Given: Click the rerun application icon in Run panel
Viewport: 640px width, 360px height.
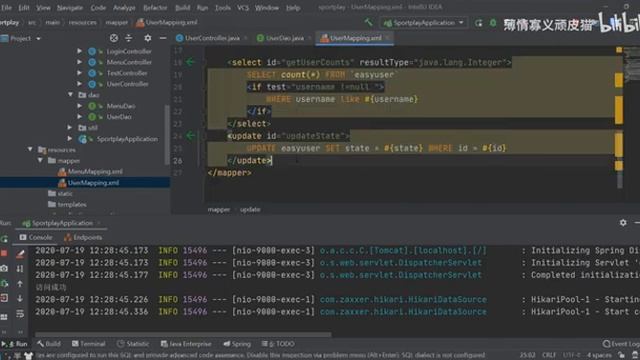Looking at the screenshot, I should coord(4,239).
